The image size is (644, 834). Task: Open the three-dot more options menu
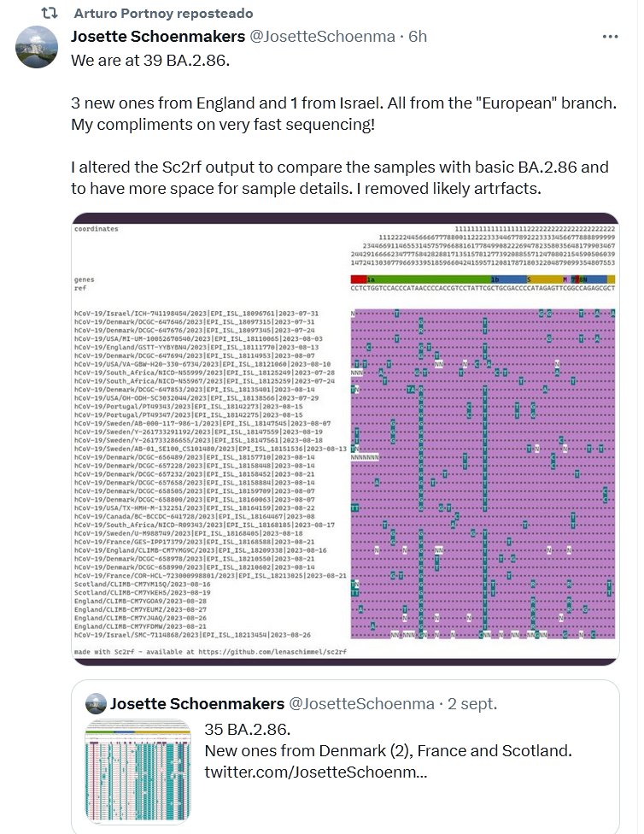tap(610, 37)
